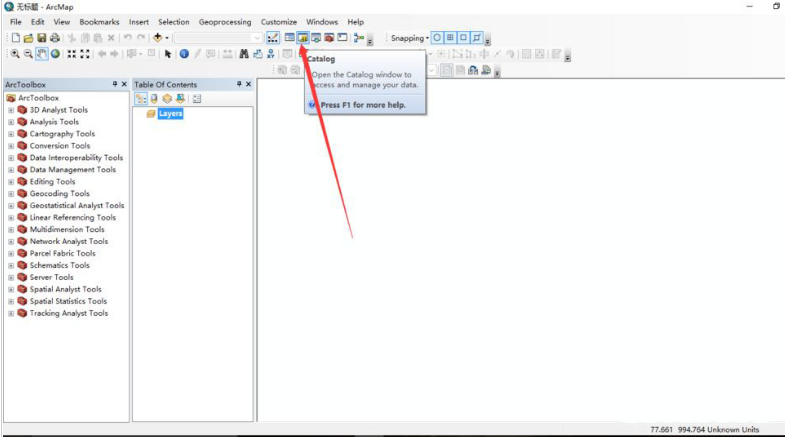Show the Table Of Contents window icon
Viewport: 785px width, 437px height.
click(x=289, y=38)
